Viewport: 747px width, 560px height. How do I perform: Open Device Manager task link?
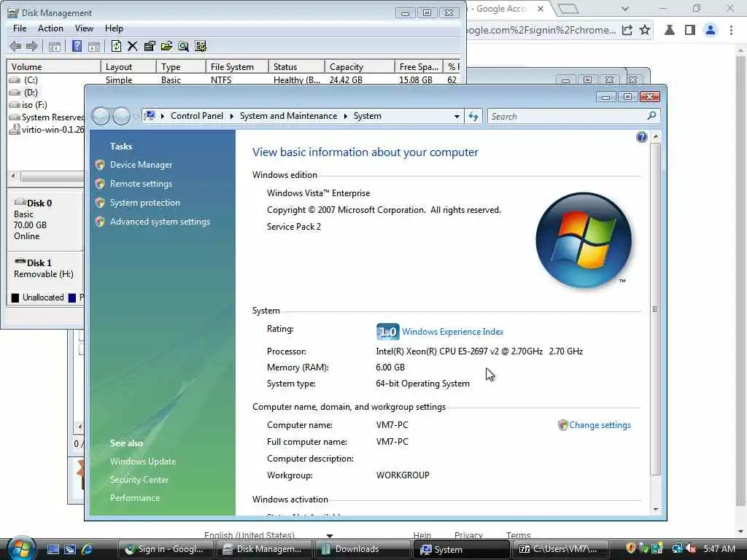[x=141, y=165]
